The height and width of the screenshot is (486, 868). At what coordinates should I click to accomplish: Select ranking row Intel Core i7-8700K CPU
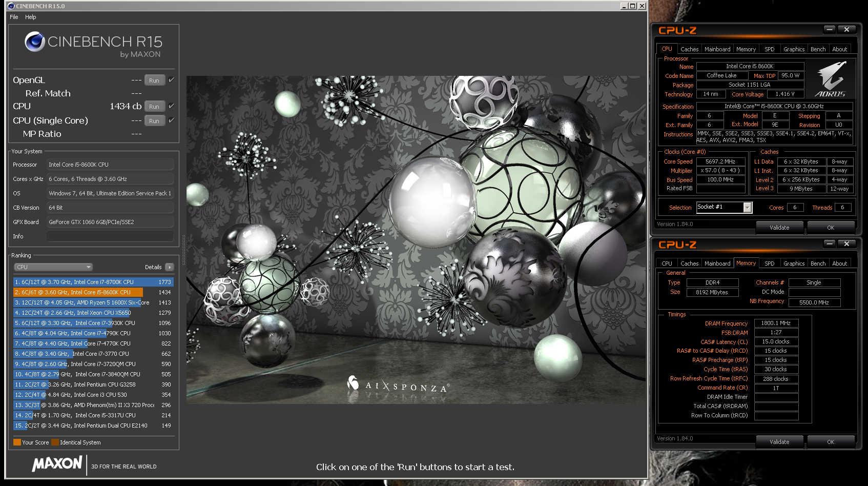click(93, 282)
